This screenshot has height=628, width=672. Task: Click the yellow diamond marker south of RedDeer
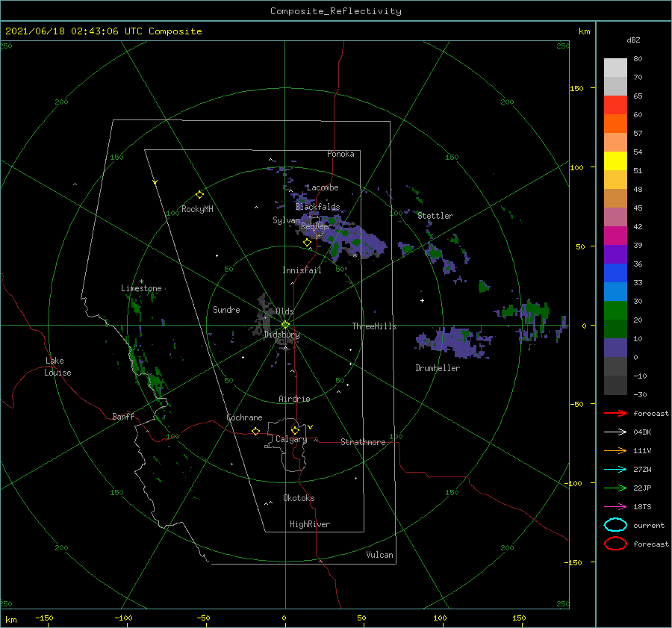(307, 242)
